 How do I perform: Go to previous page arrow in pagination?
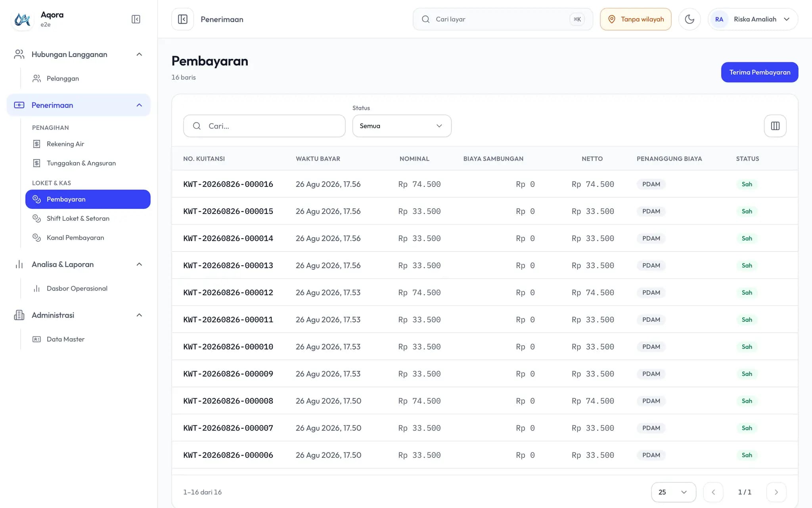click(713, 492)
